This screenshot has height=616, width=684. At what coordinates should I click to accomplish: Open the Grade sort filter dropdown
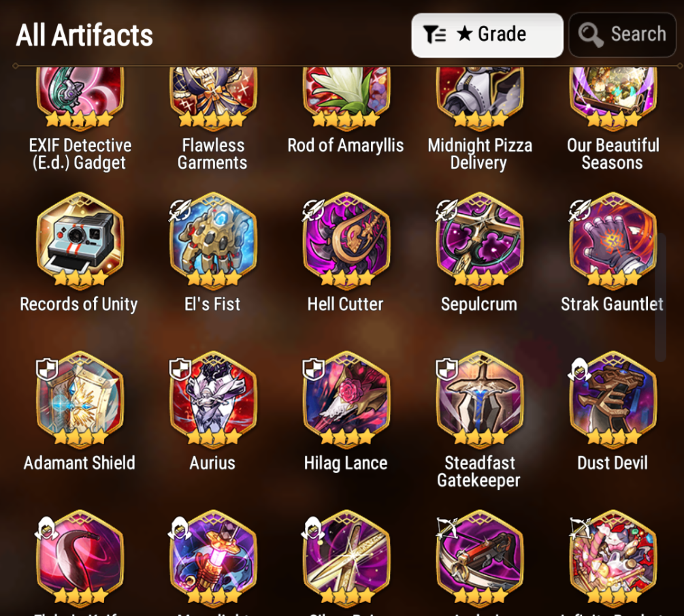point(487,35)
